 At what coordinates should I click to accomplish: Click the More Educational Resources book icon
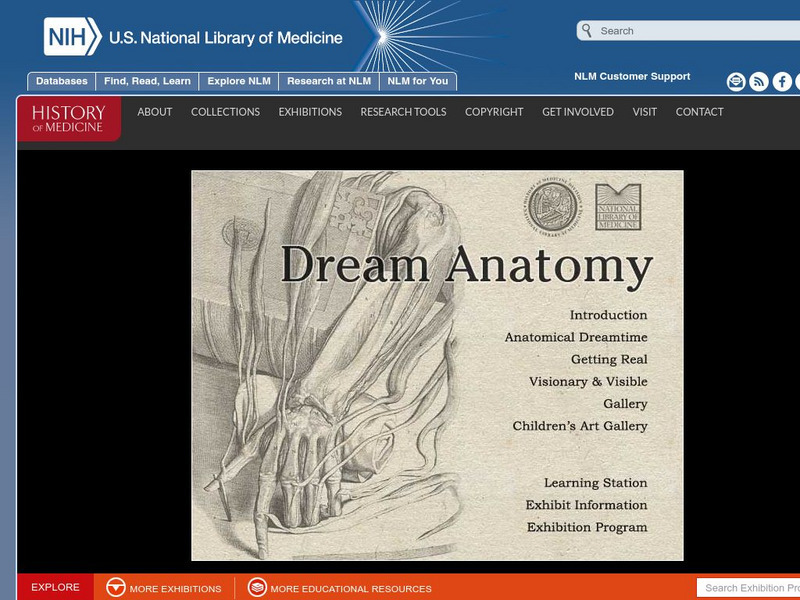257,587
